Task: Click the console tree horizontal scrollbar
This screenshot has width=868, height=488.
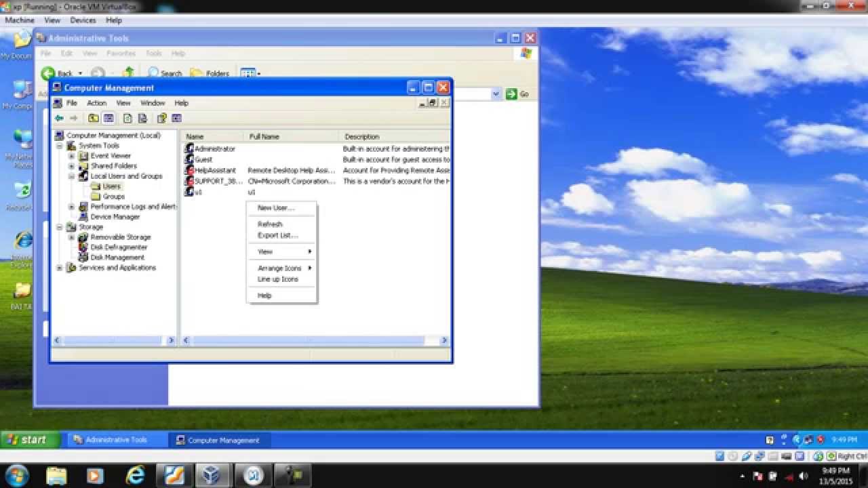Action: (x=114, y=340)
